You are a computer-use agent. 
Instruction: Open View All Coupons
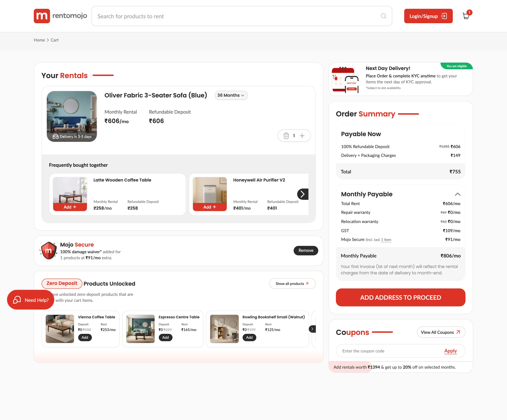coord(441,332)
